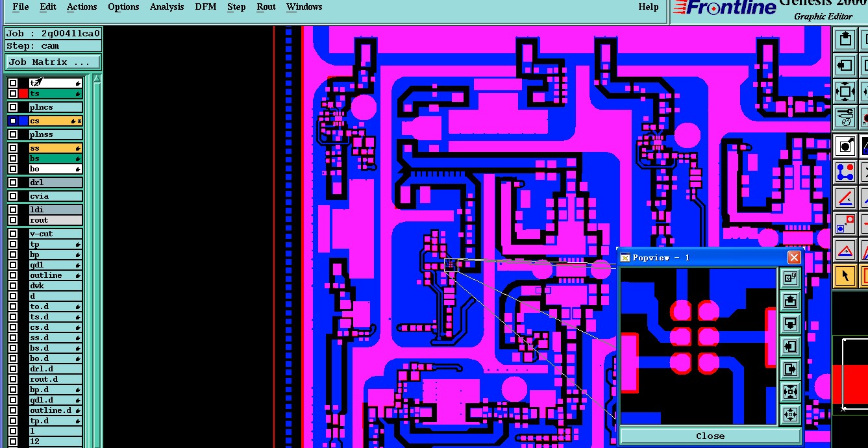The width and height of the screenshot is (868, 448).
Task: Click the Job Matrix ... button
Action: [x=53, y=62]
